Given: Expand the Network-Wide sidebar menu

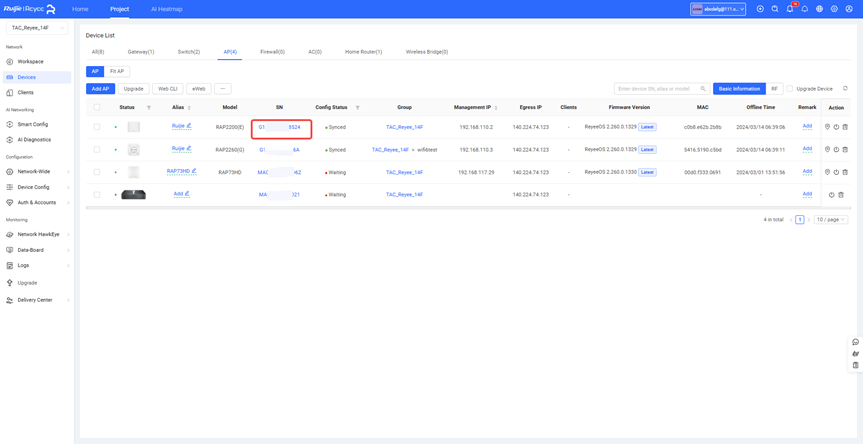Looking at the screenshot, I should (x=36, y=172).
